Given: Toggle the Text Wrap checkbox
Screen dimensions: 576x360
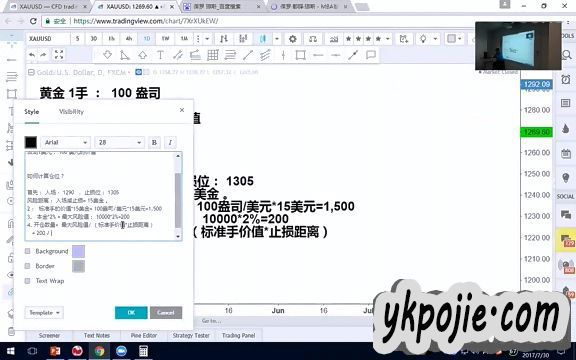Looking at the screenshot, I should [27, 281].
